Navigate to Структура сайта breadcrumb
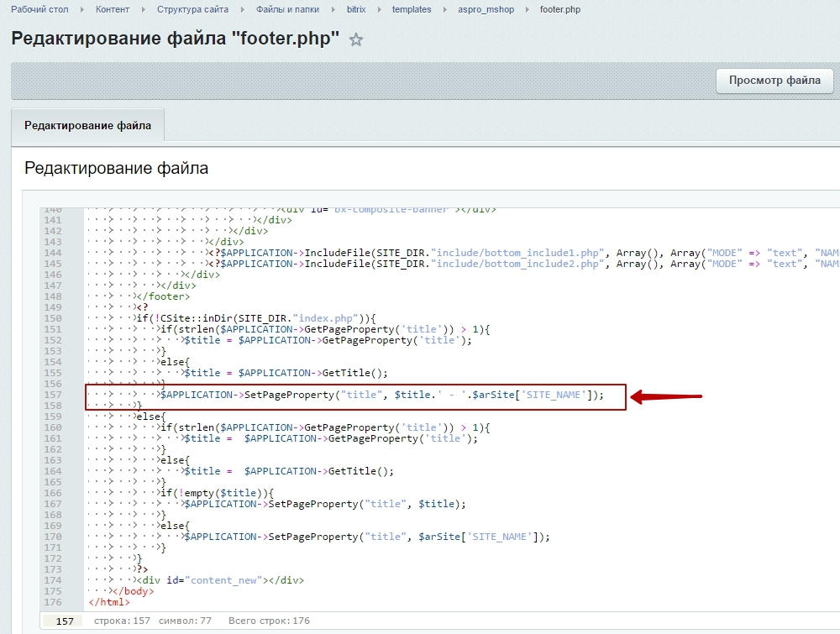The image size is (840, 634). pyautogui.click(x=192, y=9)
